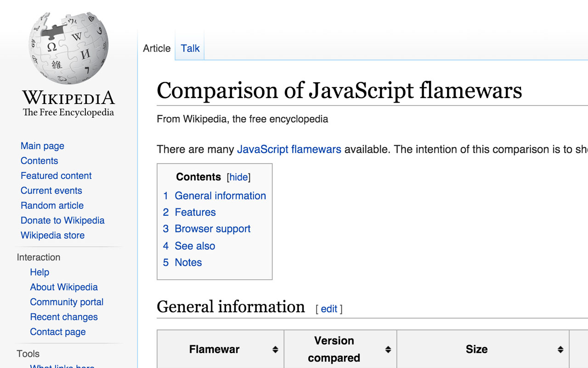This screenshot has height=368, width=588.
Task: Click the Wikipedia wordmark text
Action: [x=68, y=98]
